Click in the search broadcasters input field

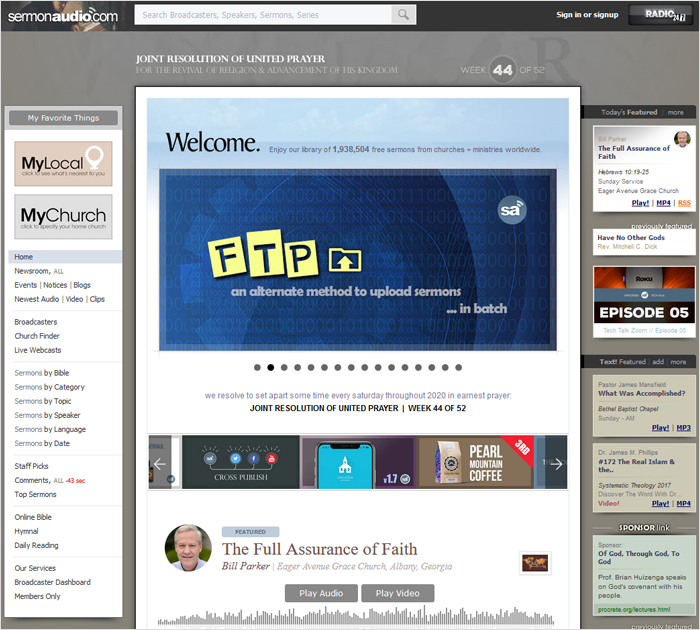pos(263,15)
